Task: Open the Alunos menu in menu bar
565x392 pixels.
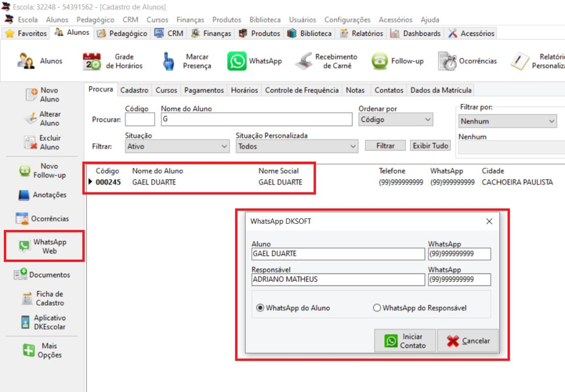Action: click(57, 20)
